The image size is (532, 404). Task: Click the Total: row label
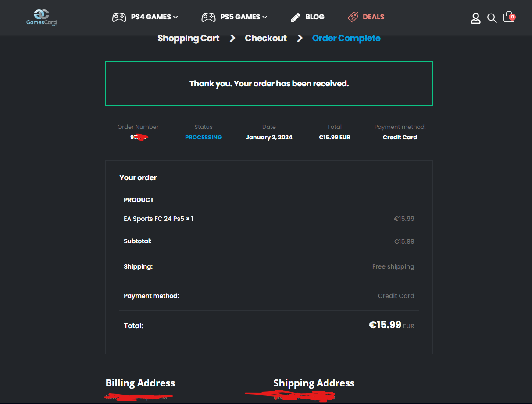(x=133, y=326)
